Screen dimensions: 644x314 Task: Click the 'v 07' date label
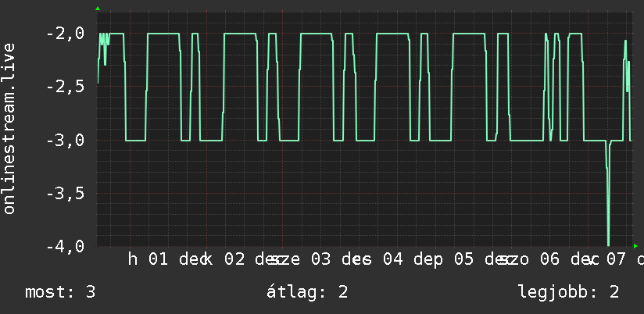(607, 259)
